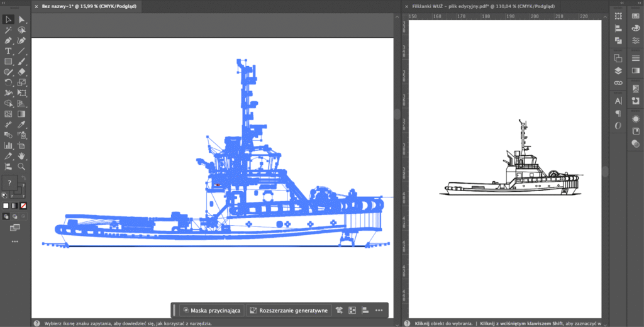The image size is (644, 327).
Task: Open the Swatches panel icon
Action: tap(635, 14)
